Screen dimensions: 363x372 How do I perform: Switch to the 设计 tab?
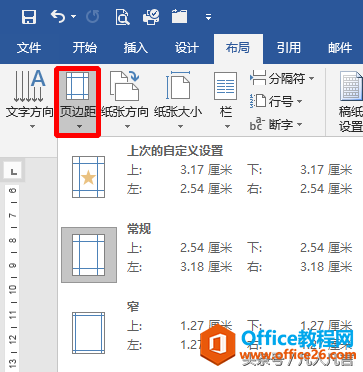tap(187, 48)
